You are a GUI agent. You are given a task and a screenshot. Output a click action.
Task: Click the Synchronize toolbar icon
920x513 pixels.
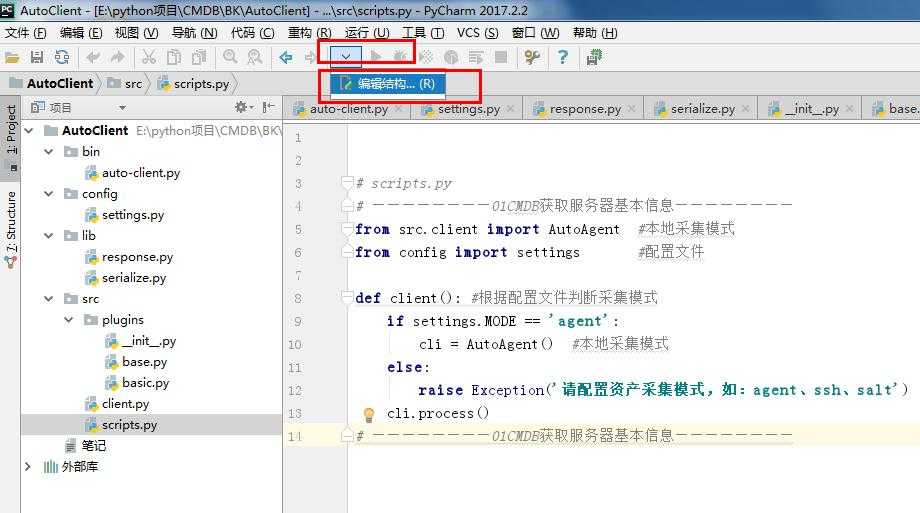pyautogui.click(x=62, y=57)
